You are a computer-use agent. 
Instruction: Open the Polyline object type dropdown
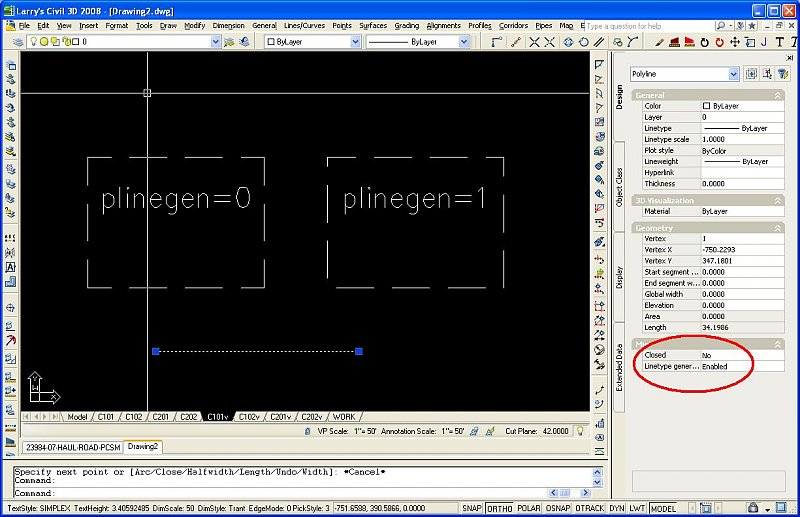point(733,74)
